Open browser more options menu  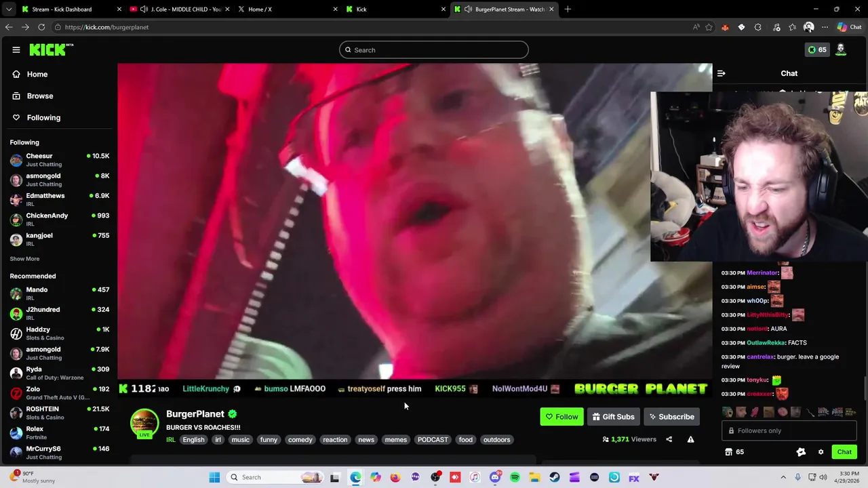click(x=825, y=27)
